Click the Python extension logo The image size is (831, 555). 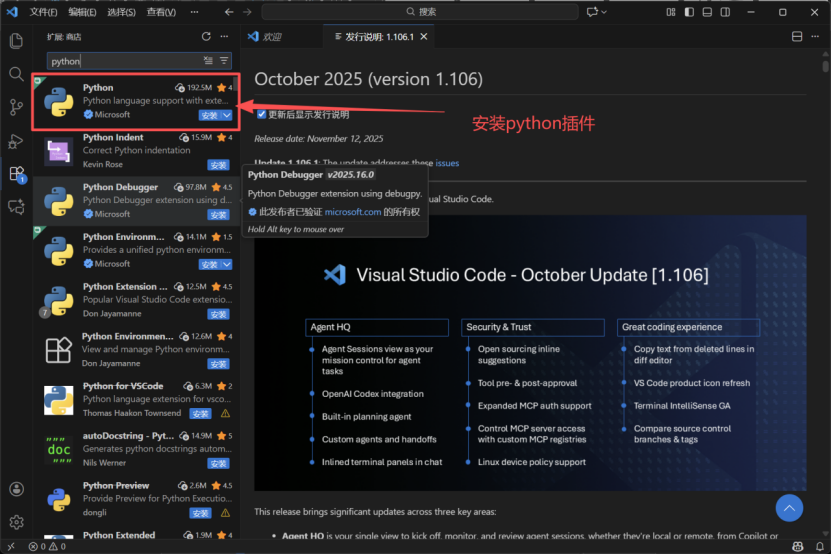[59, 101]
